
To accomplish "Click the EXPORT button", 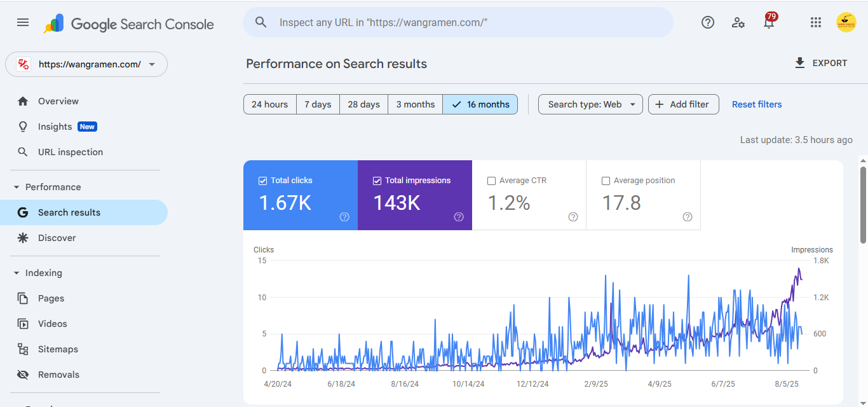I will [x=821, y=63].
